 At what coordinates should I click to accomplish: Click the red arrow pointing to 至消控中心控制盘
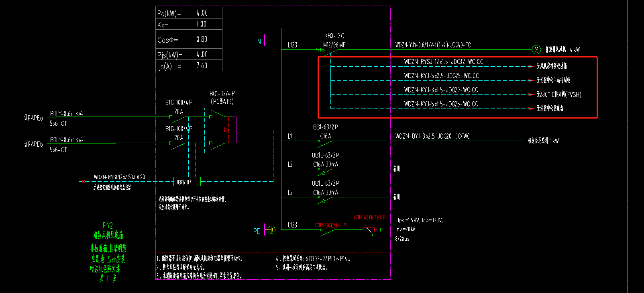[531, 109]
